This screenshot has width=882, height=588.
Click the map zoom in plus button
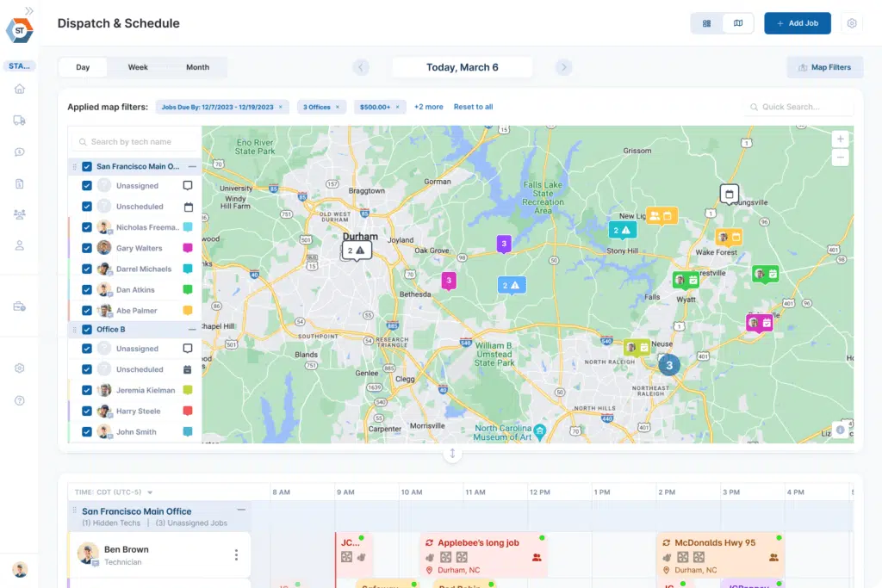click(x=841, y=139)
